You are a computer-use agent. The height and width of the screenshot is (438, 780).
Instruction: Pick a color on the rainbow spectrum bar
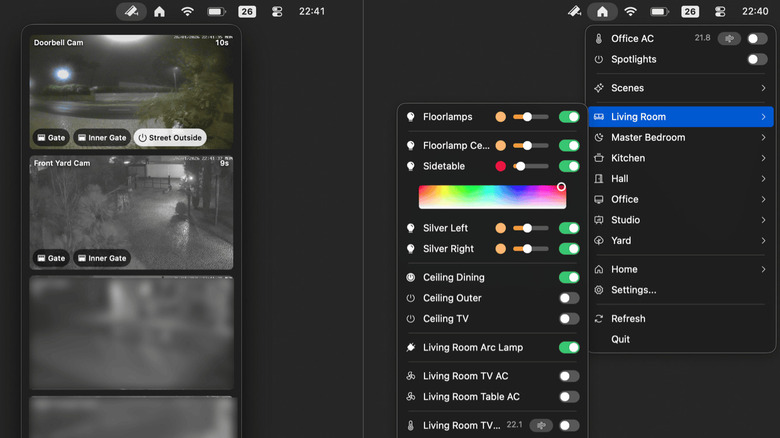tap(492, 197)
